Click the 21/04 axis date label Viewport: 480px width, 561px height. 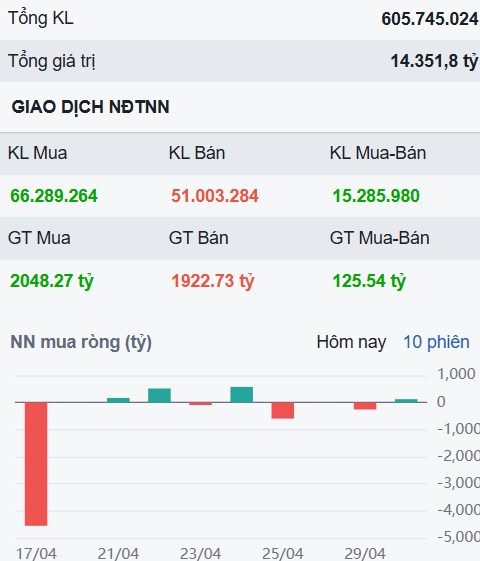(118, 553)
